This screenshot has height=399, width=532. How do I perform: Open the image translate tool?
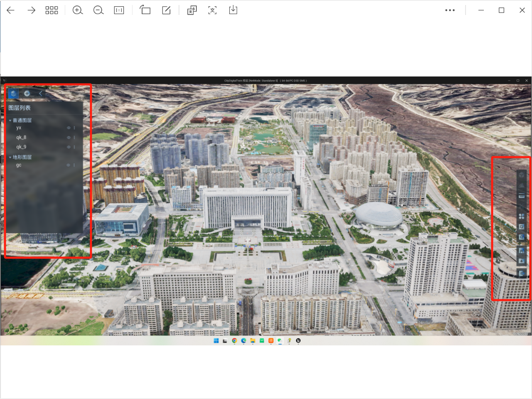click(x=192, y=10)
